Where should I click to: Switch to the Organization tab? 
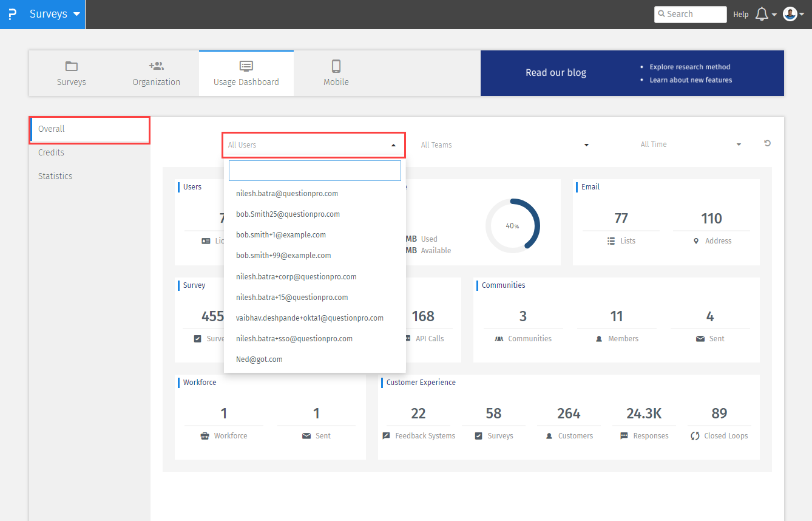click(156, 73)
